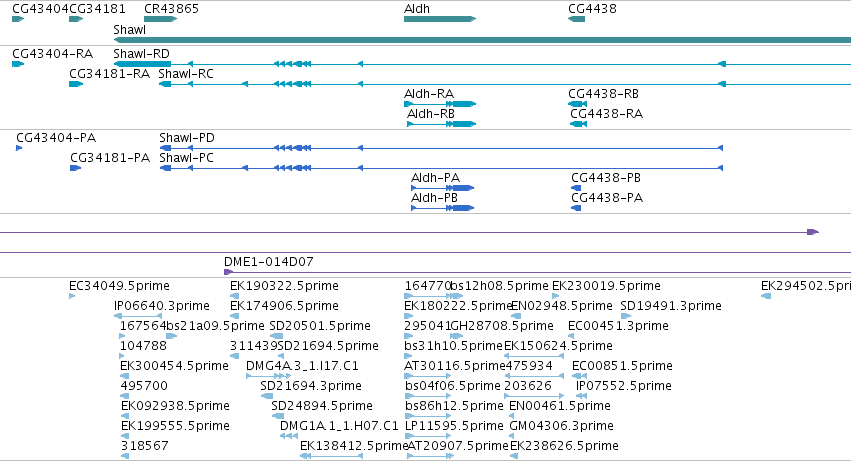Select the 318567 EST label

(144, 447)
